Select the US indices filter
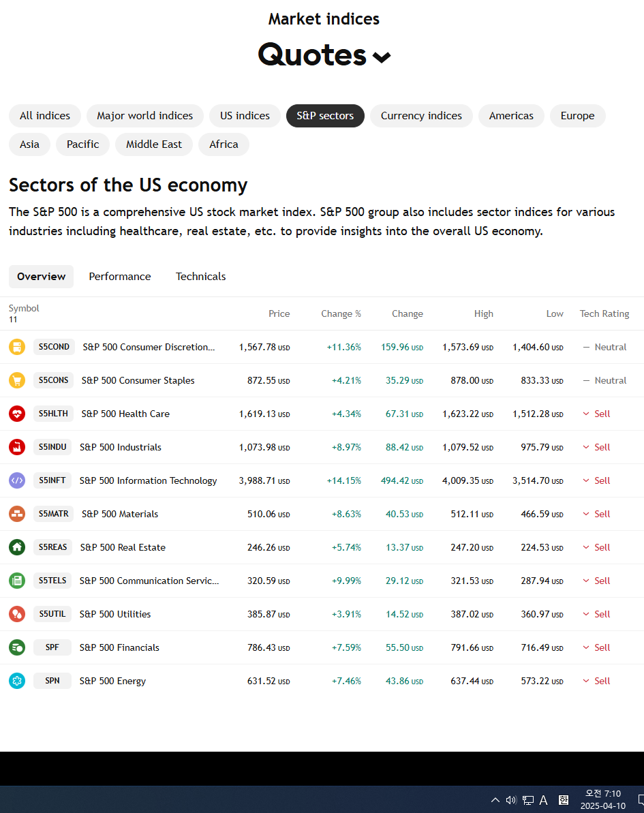 pyautogui.click(x=245, y=116)
